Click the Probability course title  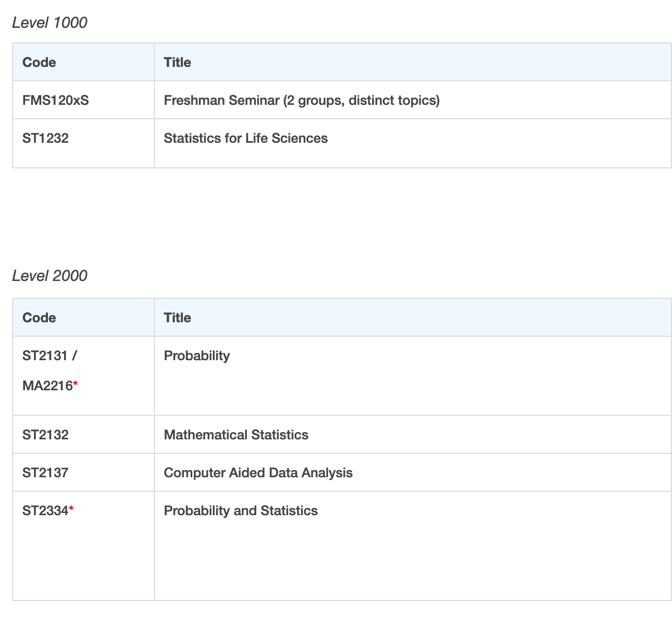[x=197, y=356]
